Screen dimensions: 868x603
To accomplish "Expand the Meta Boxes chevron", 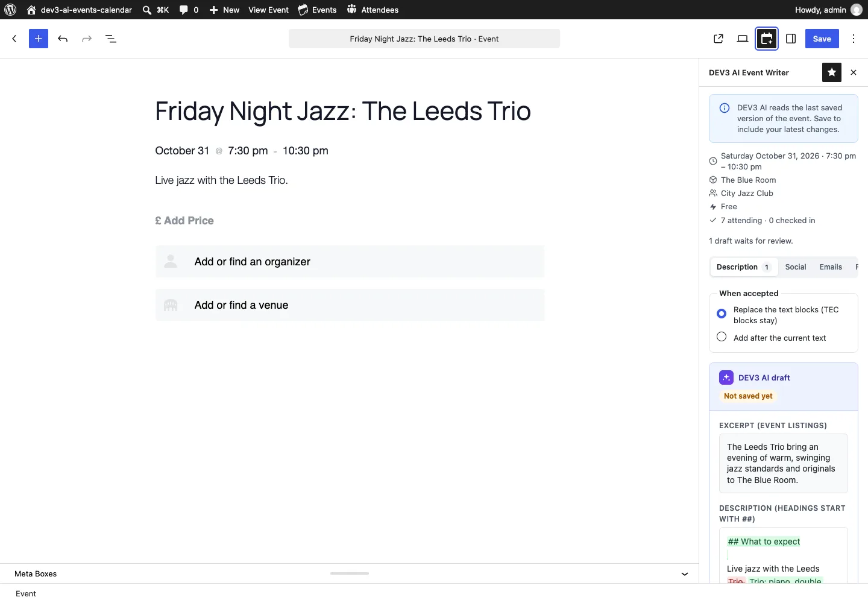I will (x=685, y=574).
